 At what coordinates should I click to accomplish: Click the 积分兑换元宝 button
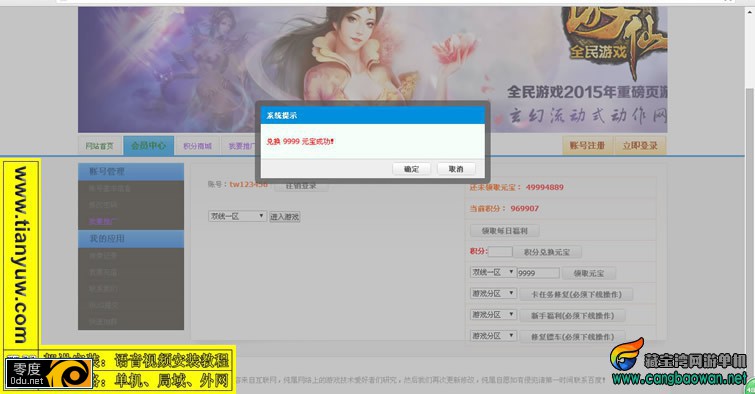tap(547, 252)
